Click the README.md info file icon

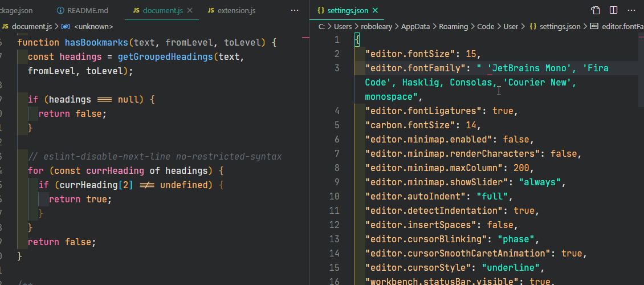(x=60, y=10)
